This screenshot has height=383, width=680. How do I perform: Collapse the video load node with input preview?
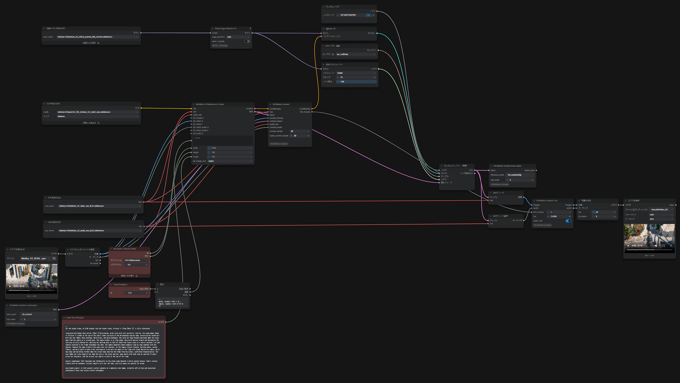[7, 250]
